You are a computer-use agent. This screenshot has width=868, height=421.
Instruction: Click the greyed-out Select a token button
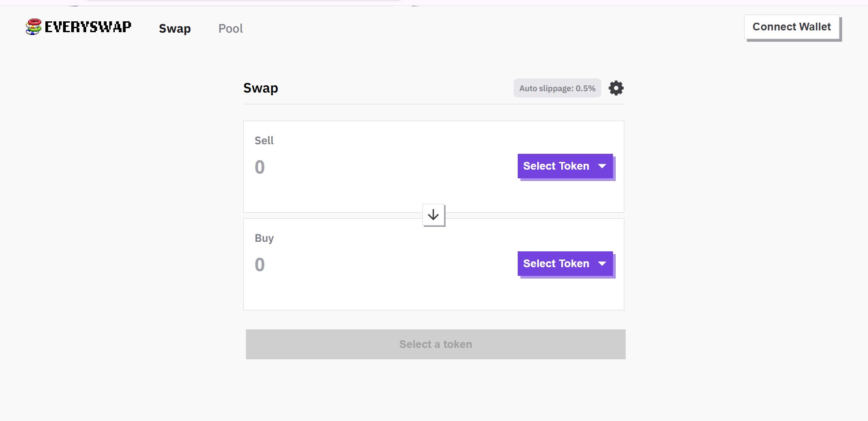[436, 344]
